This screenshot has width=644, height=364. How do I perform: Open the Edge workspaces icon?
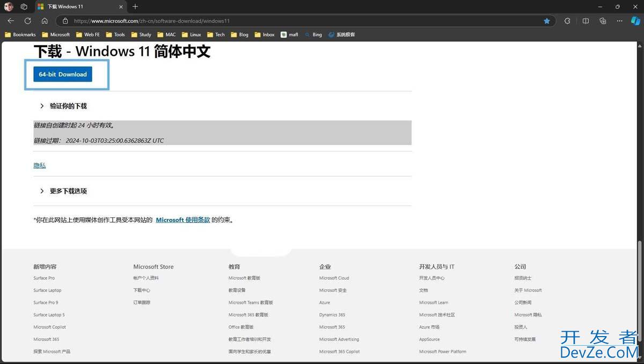coord(24,6)
